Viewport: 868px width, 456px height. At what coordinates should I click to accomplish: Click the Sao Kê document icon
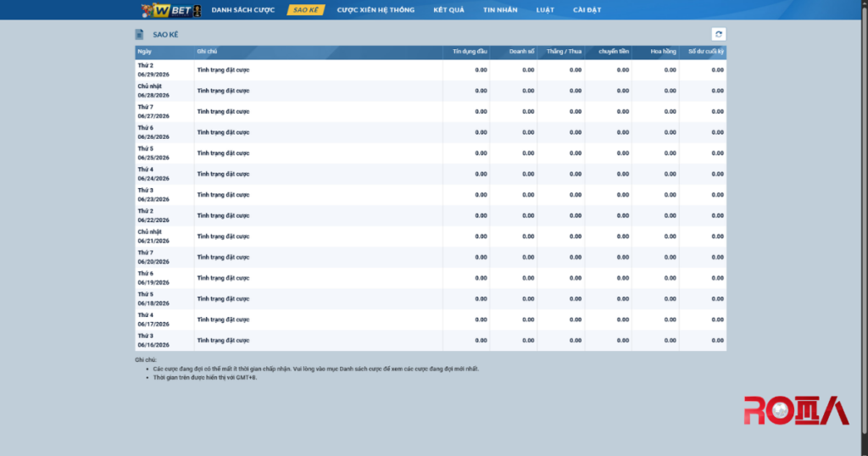[140, 34]
